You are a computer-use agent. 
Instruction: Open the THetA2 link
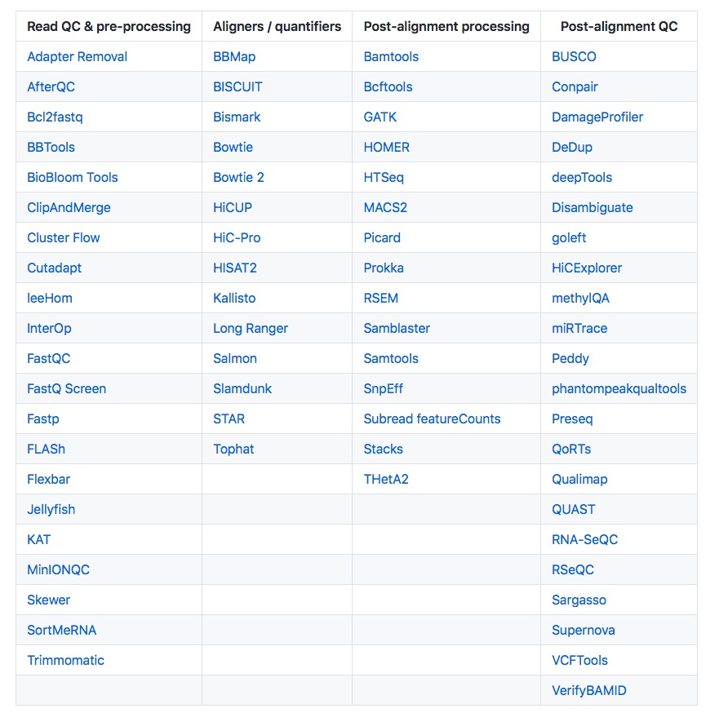point(386,479)
